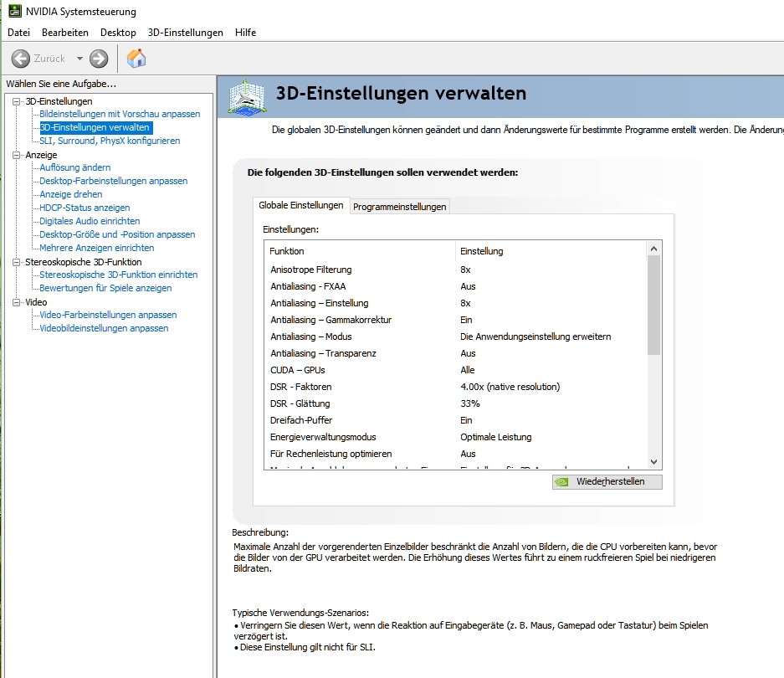Click the settings list scrollbar thumb
The width and height of the screenshot is (784, 678).
(x=653, y=306)
